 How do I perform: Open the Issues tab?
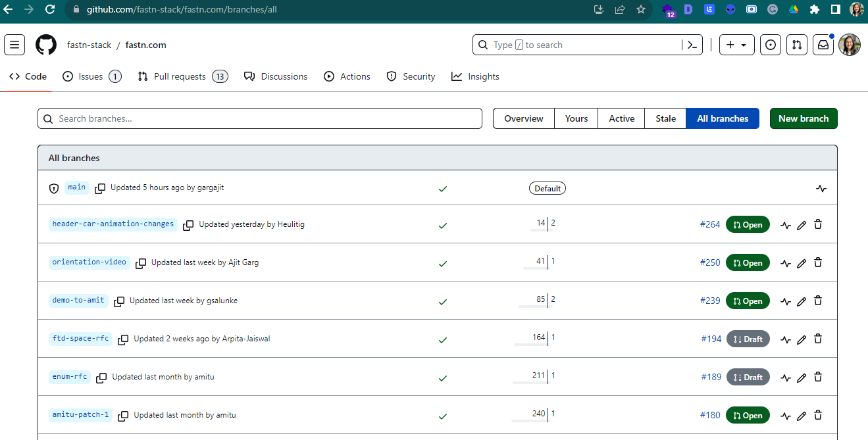coord(91,76)
